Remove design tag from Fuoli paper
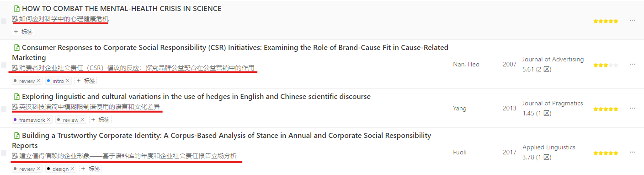The image size is (644, 175). point(73,169)
